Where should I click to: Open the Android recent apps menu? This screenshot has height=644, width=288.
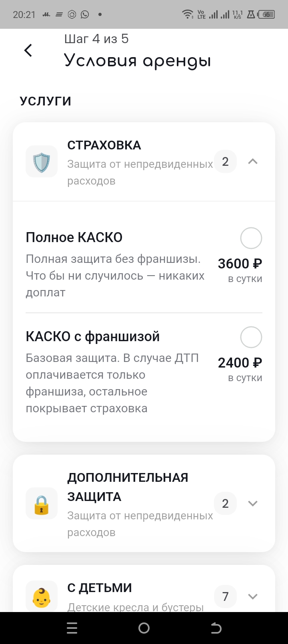(x=72, y=628)
